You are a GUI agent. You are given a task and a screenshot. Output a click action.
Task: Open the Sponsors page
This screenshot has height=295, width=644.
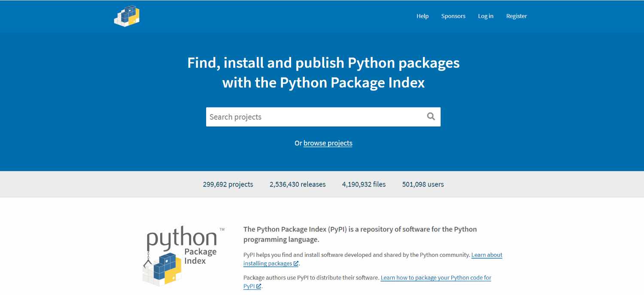tap(453, 16)
